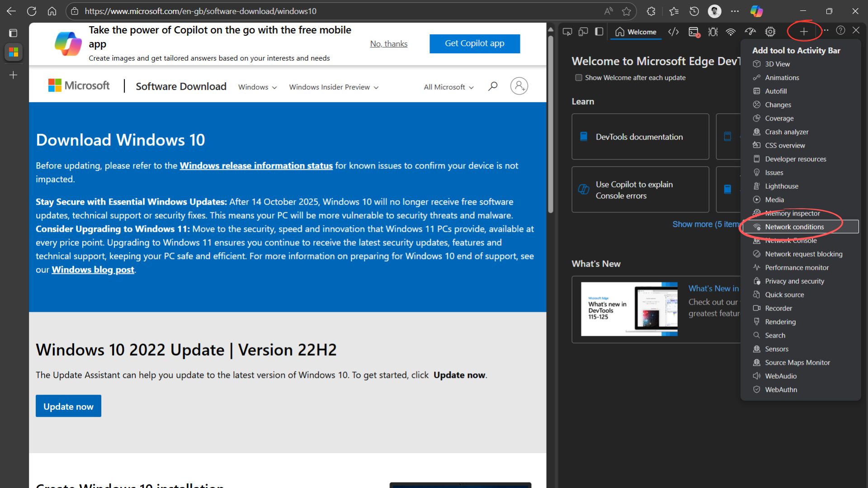Click the Microsoft account sign-in icon
Screen dimensions: 868x488
point(519,86)
